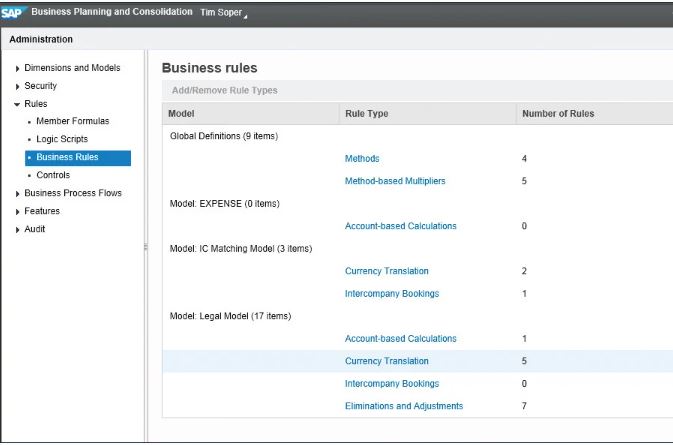Open Account-based Calculations for EXPENSE model
The image size is (673, 445).
(400, 226)
